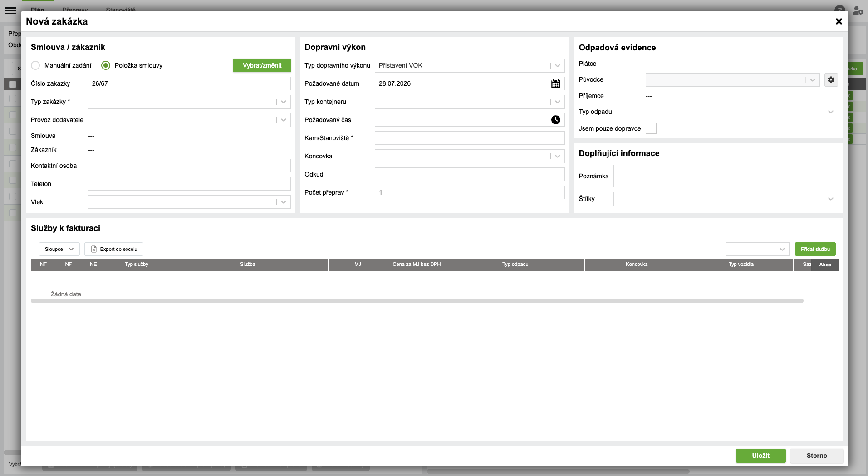Click Kam/Stanoviště input field
The width and height of the screenshot is (868, 476).
(x=470, y=138)
